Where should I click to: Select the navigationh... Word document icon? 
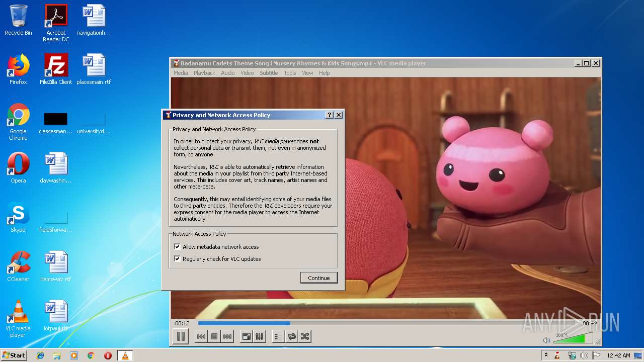click(94, 20)
